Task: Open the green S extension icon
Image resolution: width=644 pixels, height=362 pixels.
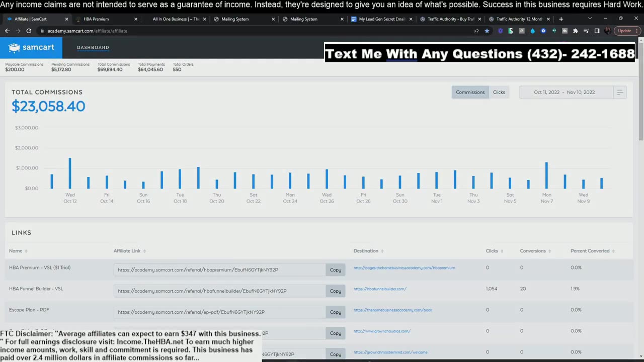Action: point(511,31)
